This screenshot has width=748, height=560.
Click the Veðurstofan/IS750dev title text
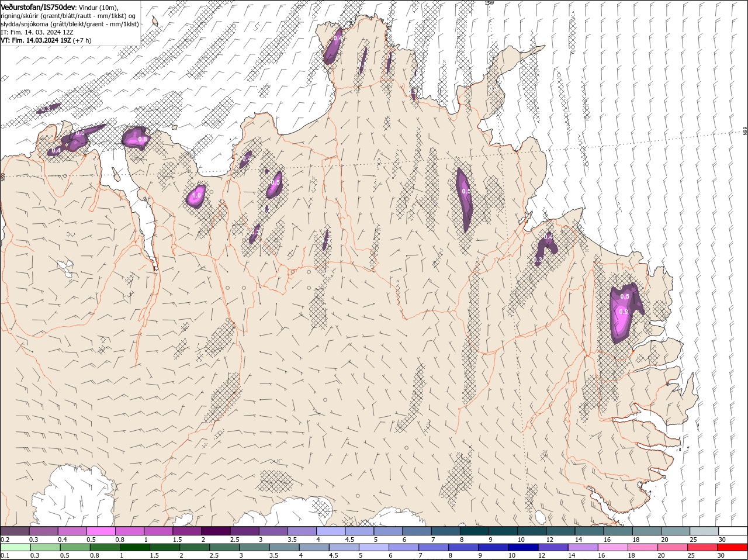[38, 7]
